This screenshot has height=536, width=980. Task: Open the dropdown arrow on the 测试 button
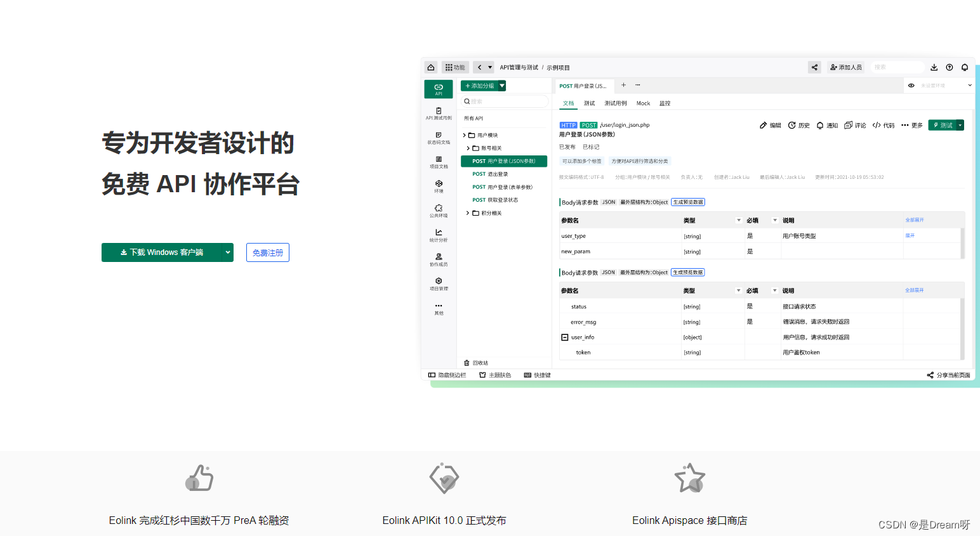click(x=958, y=125)
